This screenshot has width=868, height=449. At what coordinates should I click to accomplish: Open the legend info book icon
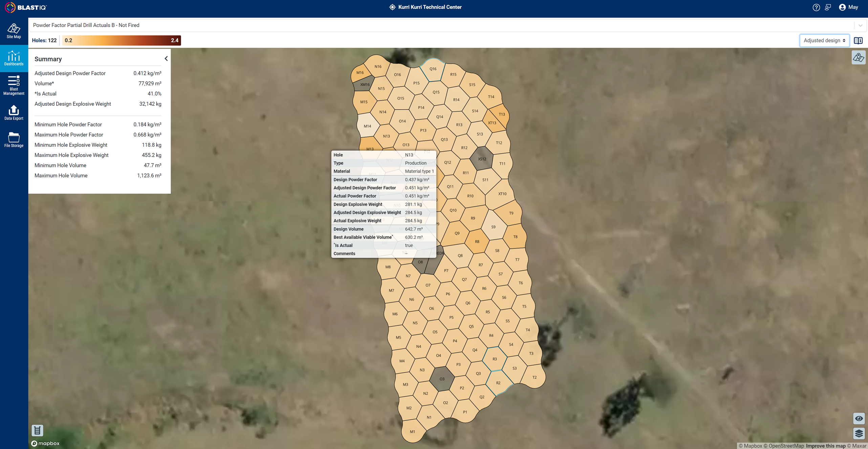point(859,40)
